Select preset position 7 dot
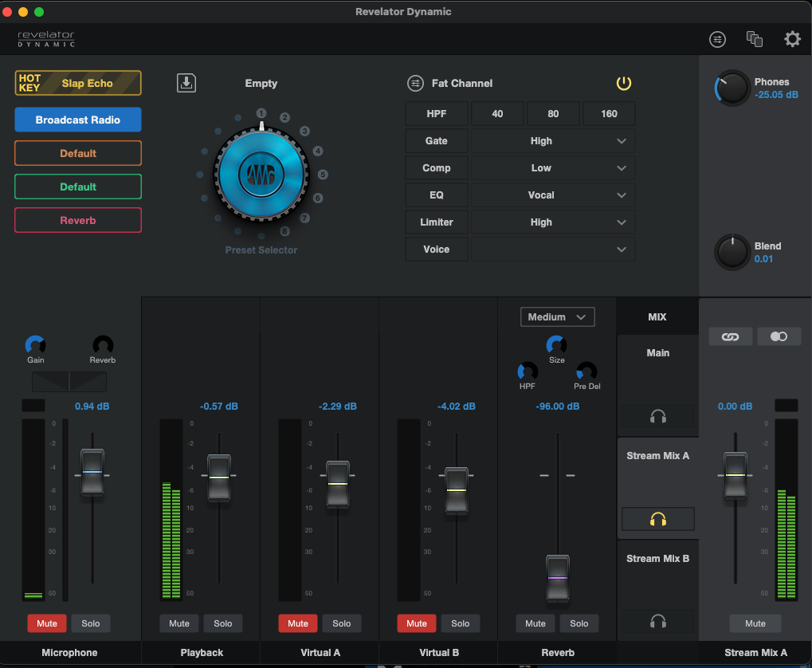 click(x=305, y=218)
